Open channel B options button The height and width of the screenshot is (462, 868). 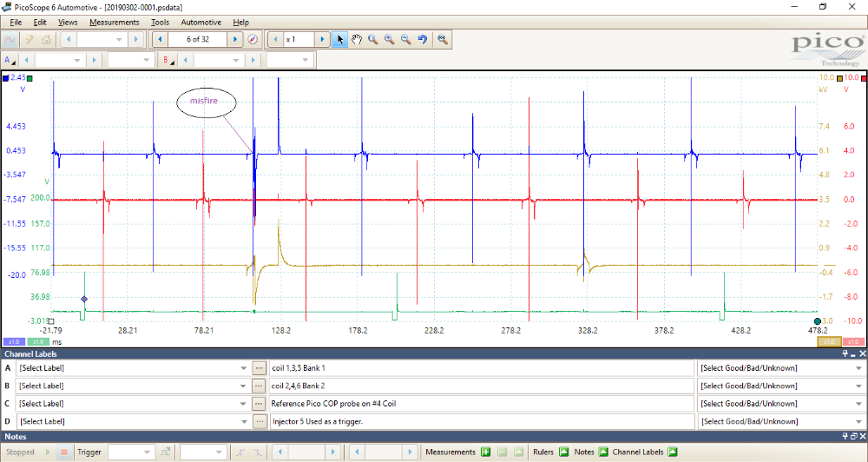coord(168,60)
